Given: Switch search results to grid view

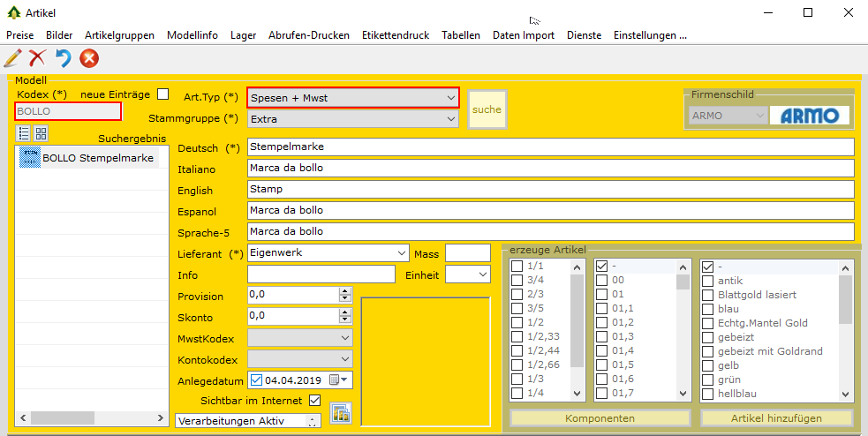Looking at the screenshot, I should click(x=42, y=133).
